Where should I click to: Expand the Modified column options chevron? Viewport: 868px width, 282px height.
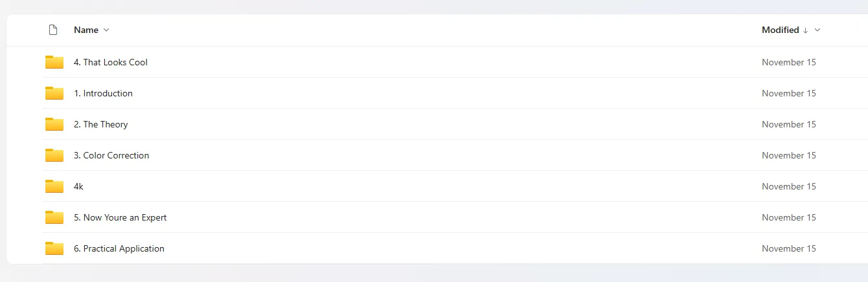(x=817, y=30)
